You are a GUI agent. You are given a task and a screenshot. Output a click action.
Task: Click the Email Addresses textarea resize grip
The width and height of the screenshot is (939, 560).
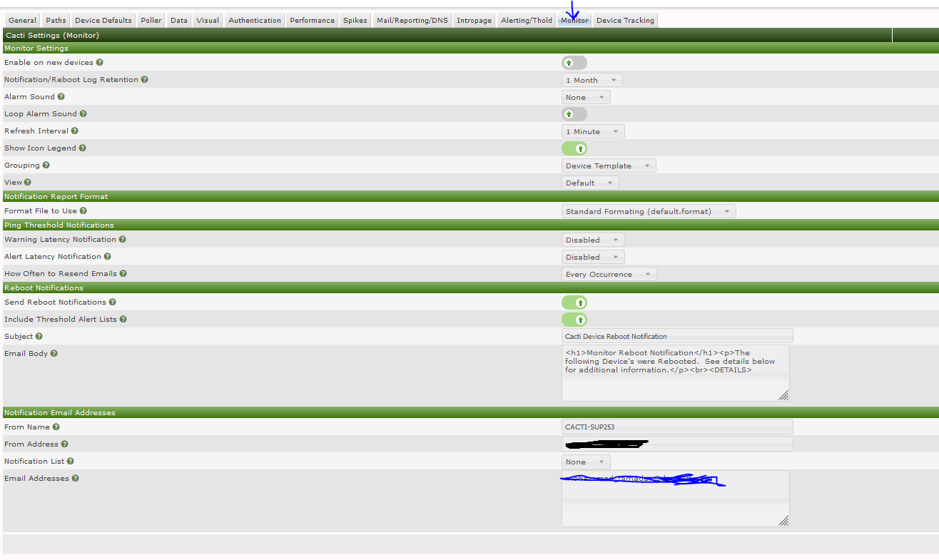783,521
